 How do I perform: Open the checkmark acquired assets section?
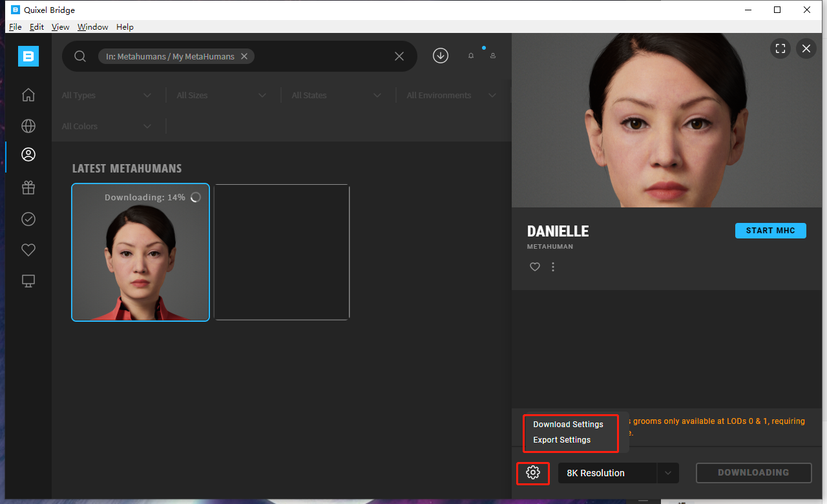[28, 219]
